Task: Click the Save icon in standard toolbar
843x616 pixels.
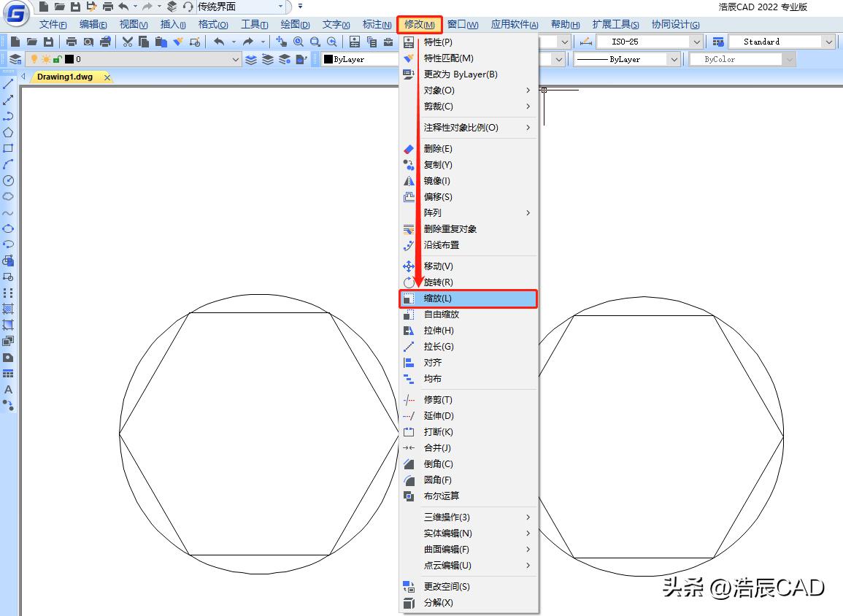Action: pyautogui.click(x=48, y=42)
